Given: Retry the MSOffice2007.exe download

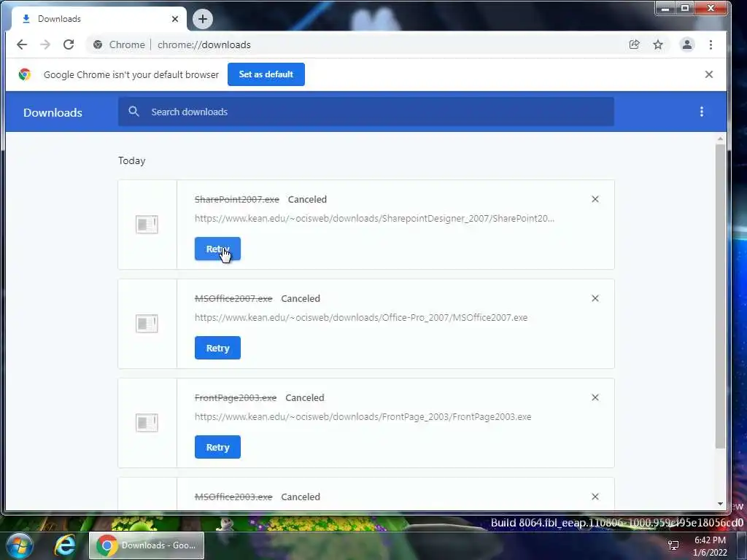Looking at the screenshot, I should 217,348.
